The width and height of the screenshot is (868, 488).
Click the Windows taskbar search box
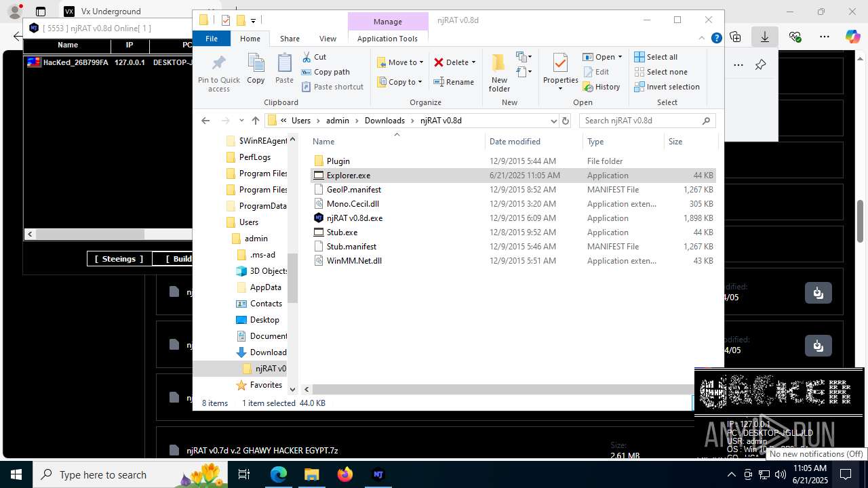(x=130, y=474)
